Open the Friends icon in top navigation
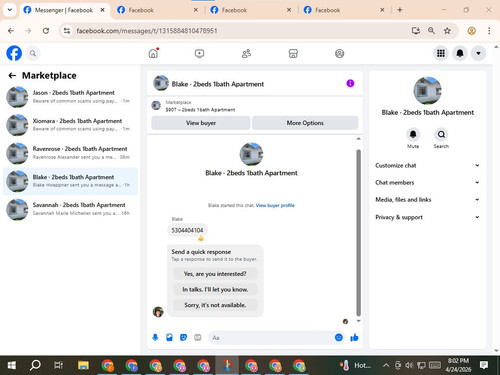The width and height of the screenshot is (500, 375). [x=246, y=53]
